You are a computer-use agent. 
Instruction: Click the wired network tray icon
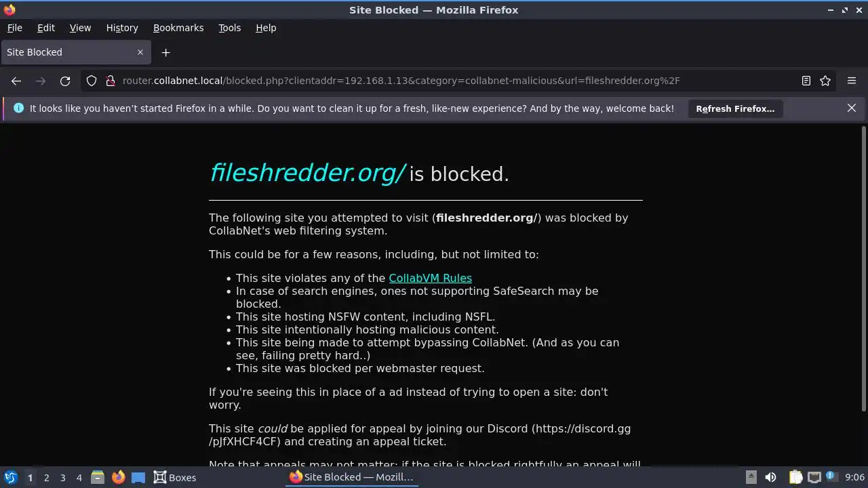[x=814, y=477]
